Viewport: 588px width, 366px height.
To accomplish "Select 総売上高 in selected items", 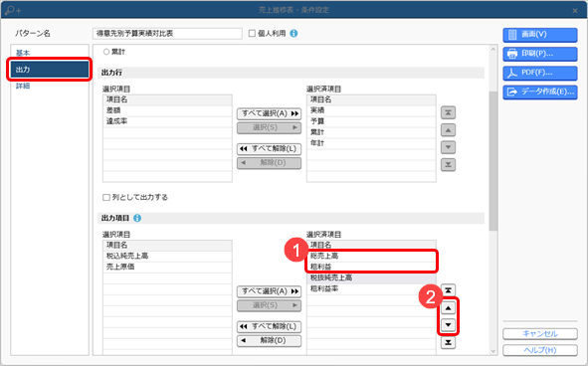I will 371,257.
